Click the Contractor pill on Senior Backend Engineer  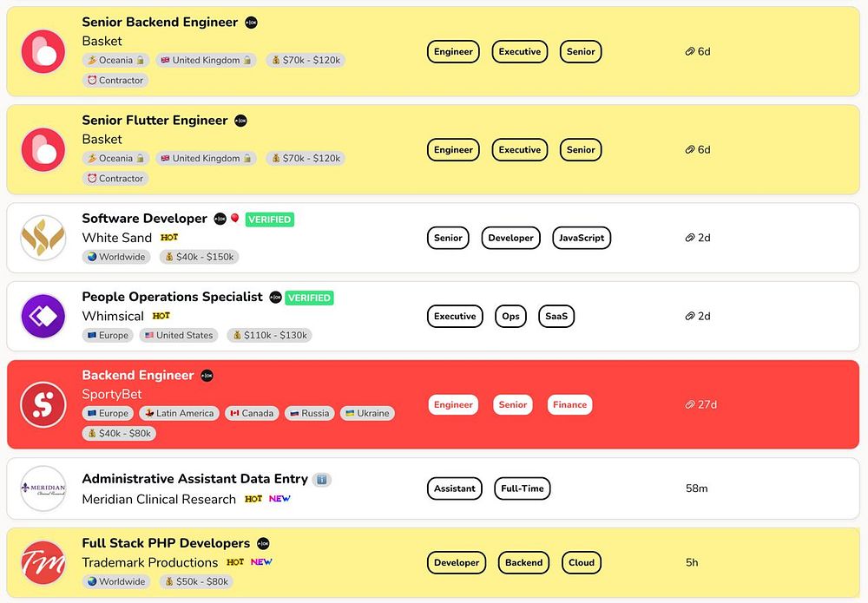115,80
